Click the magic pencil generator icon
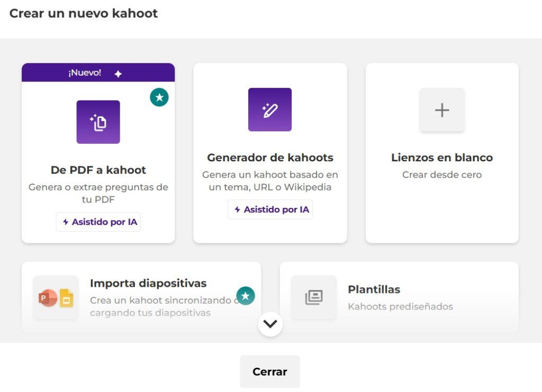 270,110
